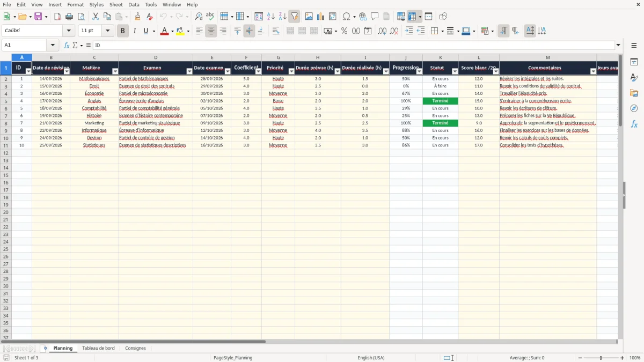Open the Statut column filter dropdown
The image size is (644, 362).
455,71
